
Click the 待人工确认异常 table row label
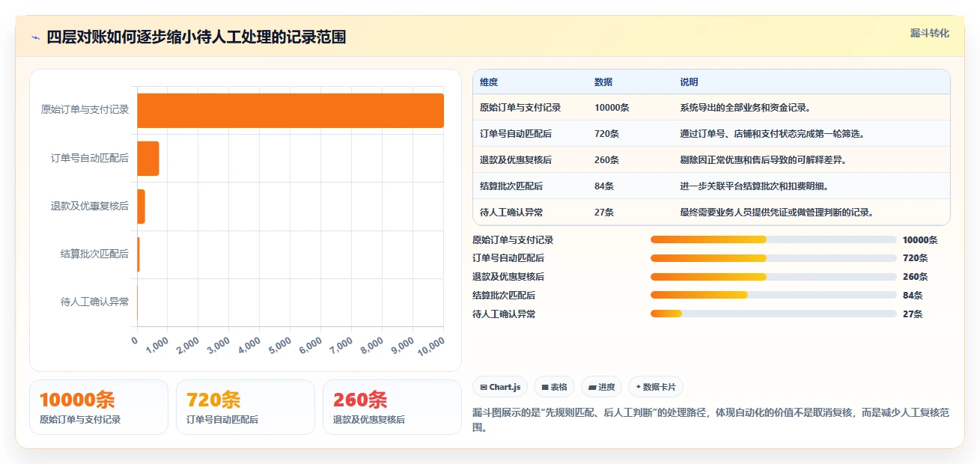click(511, 213)
